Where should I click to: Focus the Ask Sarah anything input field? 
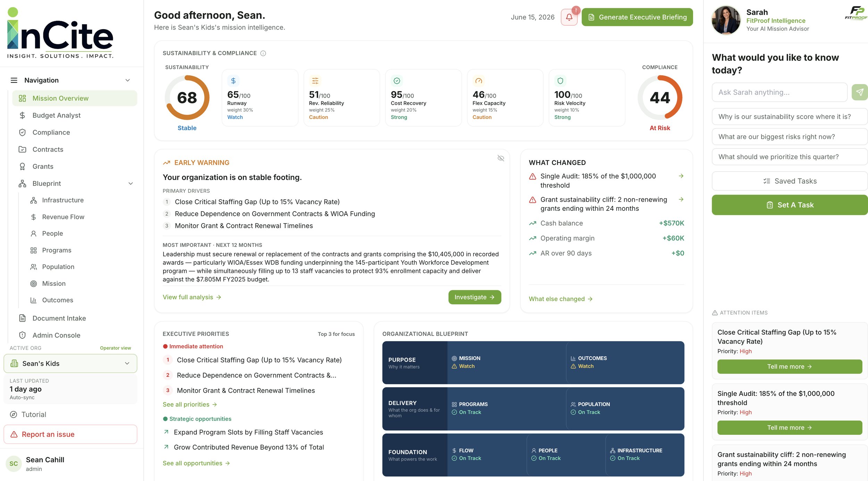pos(779,92)
